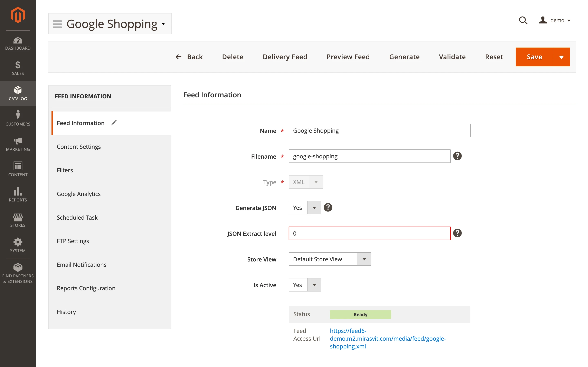Open System settings from the sidebar
The height and width of the screenshot is (367, 588).
coord(18,245)
